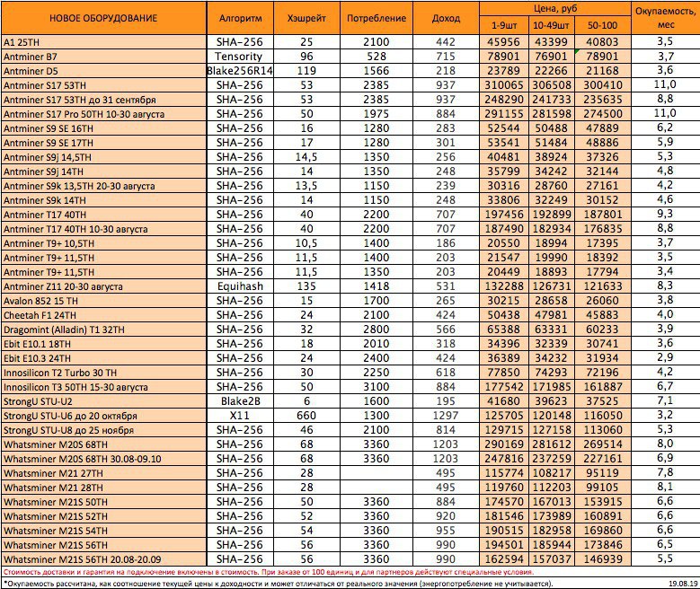Select the 'Ebit E10.3 24TH' cell

(103, 358)
